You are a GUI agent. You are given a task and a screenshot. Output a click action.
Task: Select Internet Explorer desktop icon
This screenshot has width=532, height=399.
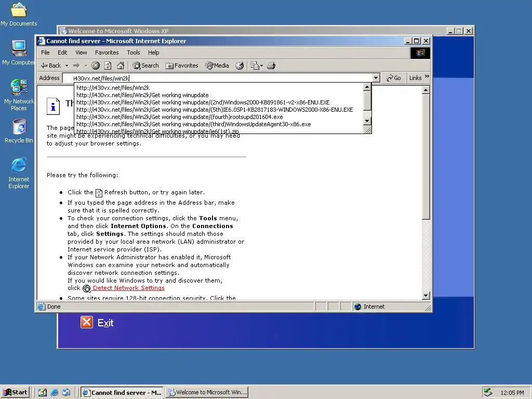19,173
